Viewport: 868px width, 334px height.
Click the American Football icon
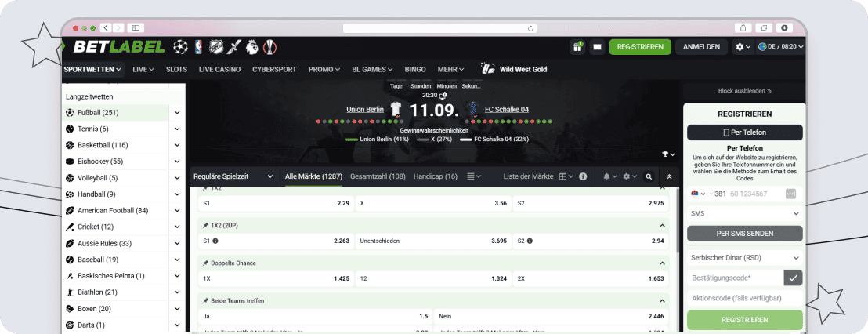(70, 210)
